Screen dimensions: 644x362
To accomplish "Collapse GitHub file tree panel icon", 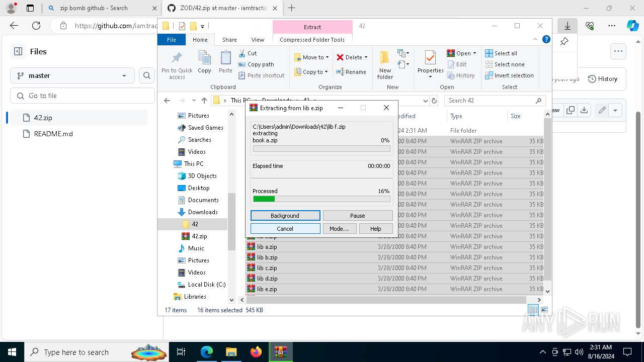I will tap(18, 51).
